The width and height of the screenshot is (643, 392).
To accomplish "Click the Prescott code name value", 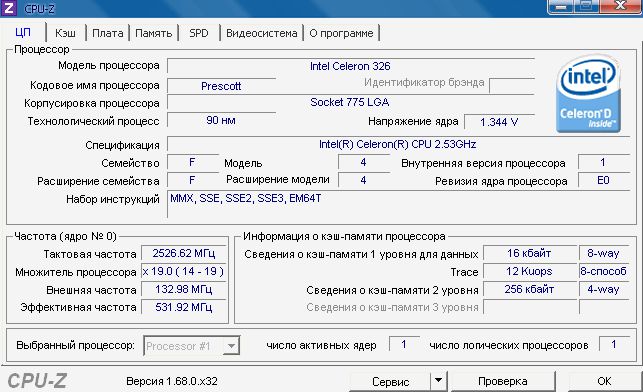I will click(221, 86).
